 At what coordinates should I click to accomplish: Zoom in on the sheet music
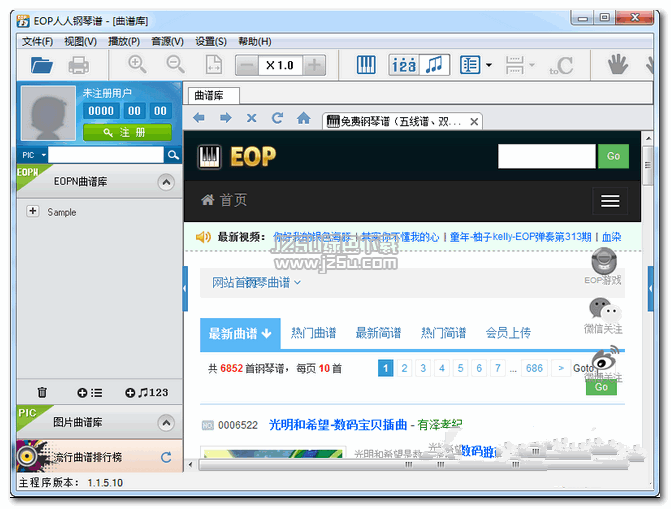click(x=137, y=64)
